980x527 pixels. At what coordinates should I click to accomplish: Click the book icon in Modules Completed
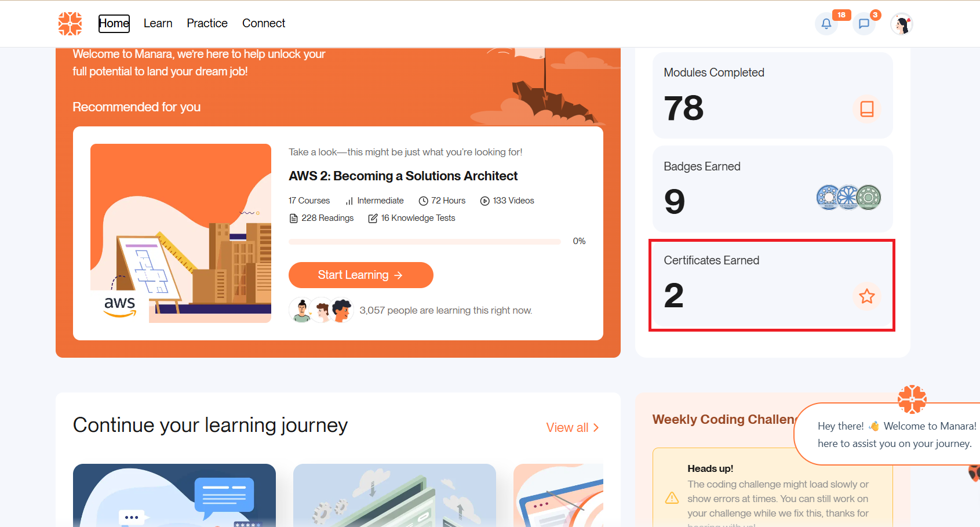coord(866,109)
